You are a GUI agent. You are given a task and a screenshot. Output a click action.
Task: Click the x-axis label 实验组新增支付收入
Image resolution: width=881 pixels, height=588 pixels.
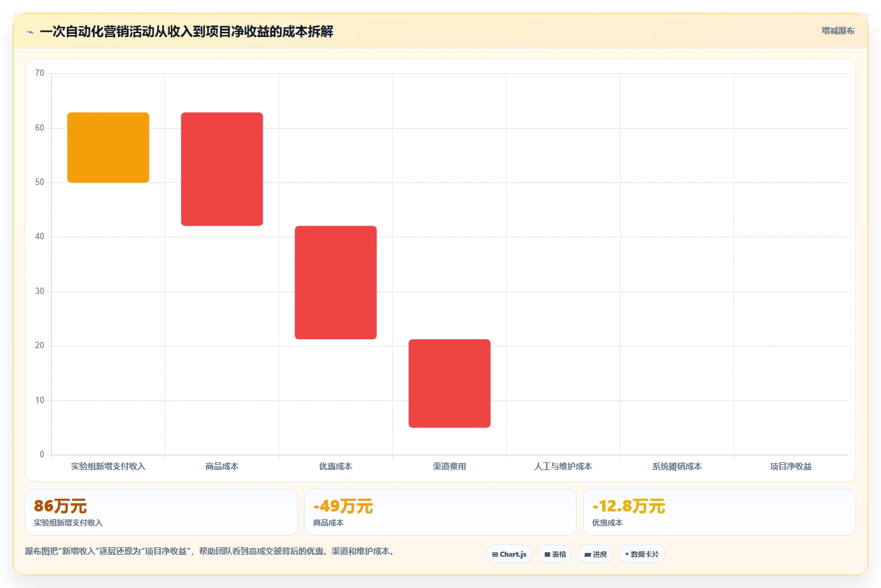click(108, 466)
